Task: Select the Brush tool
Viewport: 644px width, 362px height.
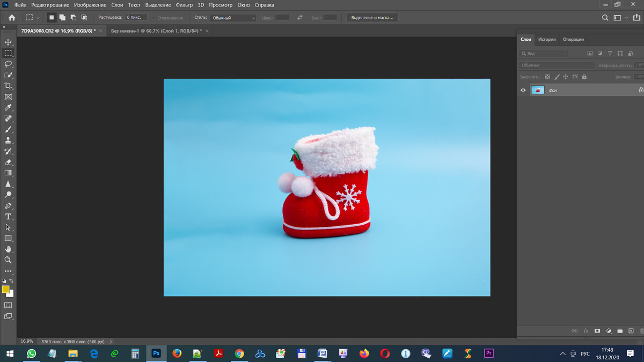Action: 8,129
